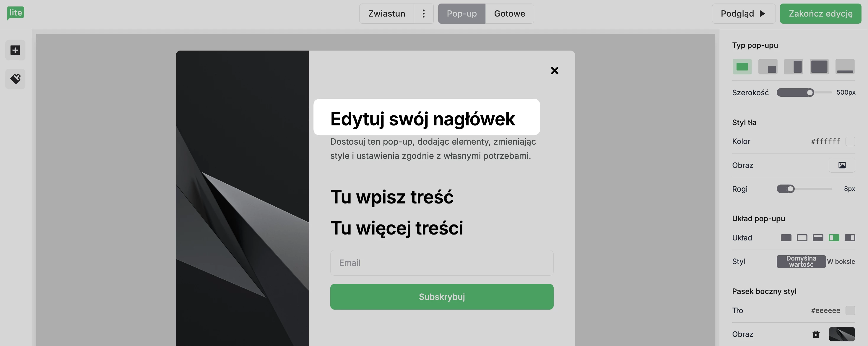Switch style to W boksie

(841, 261)
